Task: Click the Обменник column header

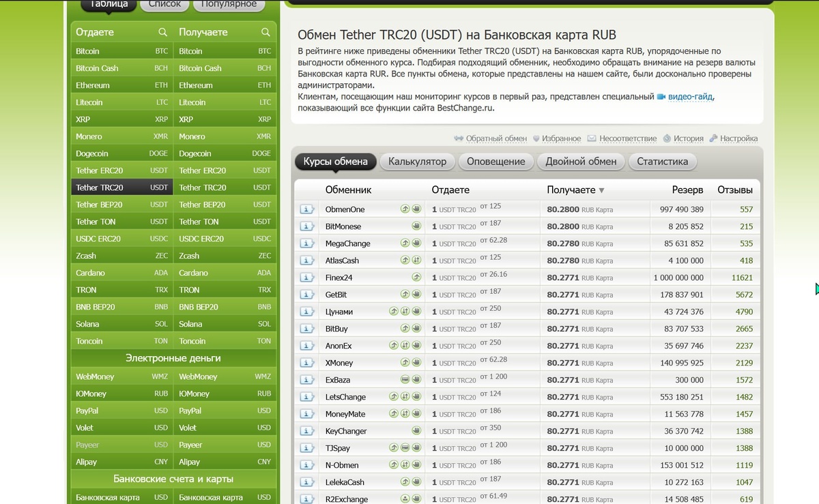Action: click(348, 190)
